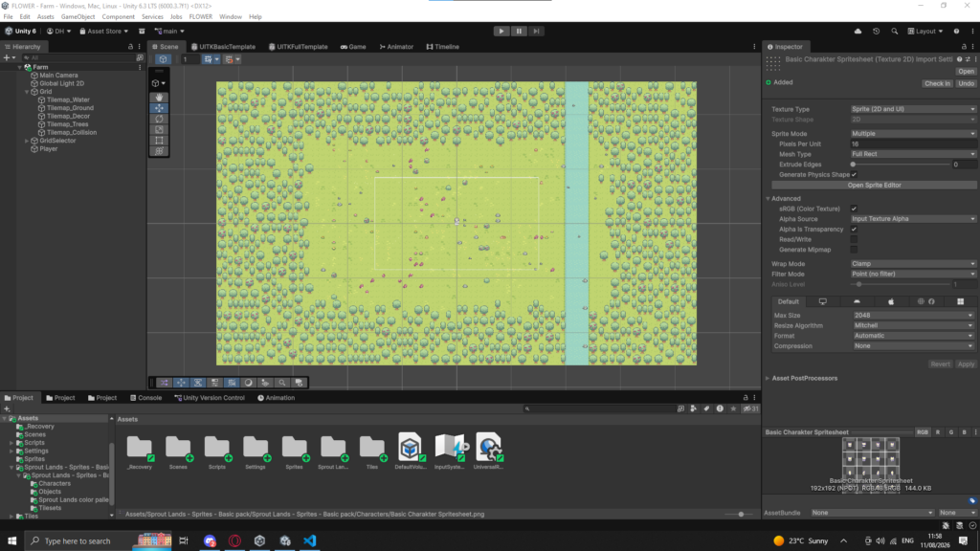Open the Compression dropdown
The height and width of the screenshot is (551, 980).
point(913,346)
